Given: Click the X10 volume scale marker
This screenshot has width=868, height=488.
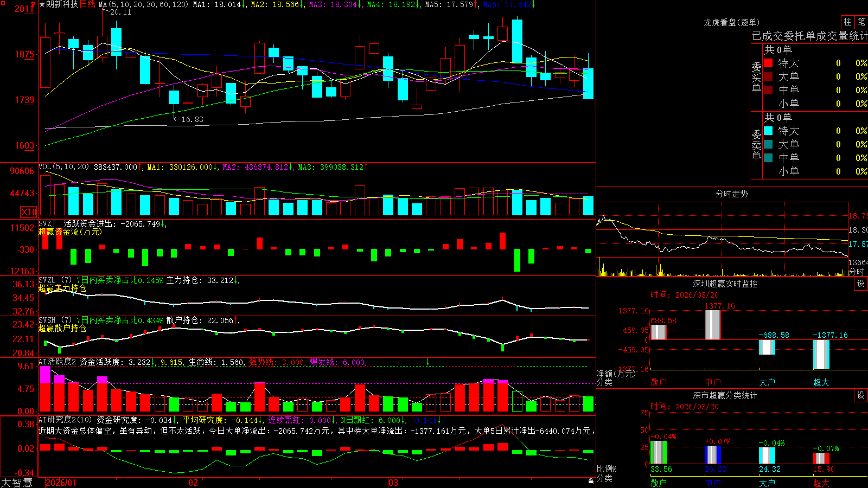Looking at the screenshot, I should [29, 212].
